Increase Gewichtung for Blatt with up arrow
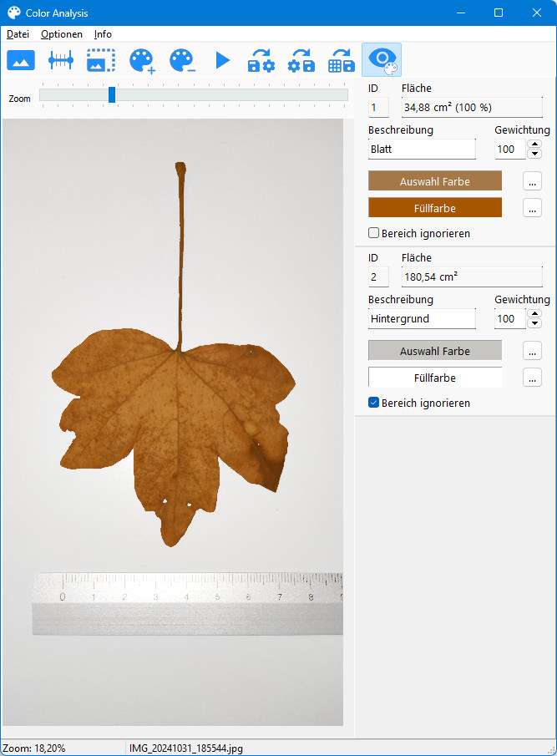Viewport: 557px width, 756px height. click(x=534, y=144)
